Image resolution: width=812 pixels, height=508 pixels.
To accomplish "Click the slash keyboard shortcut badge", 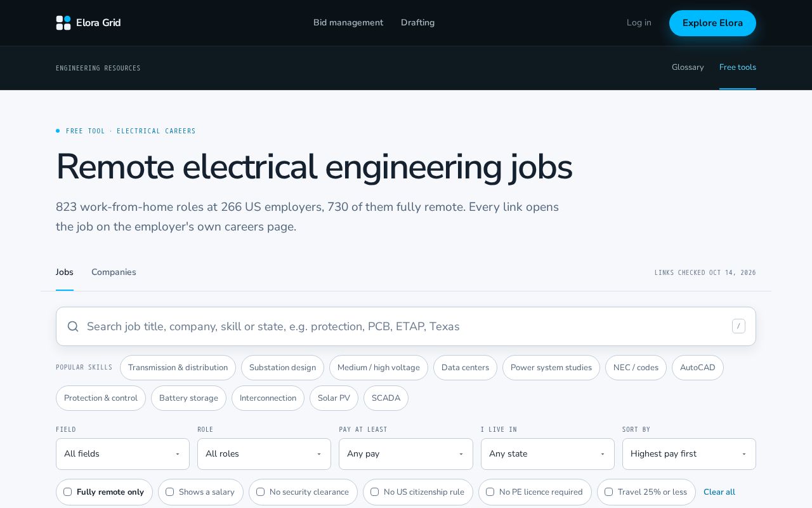I will click(738, 326).
